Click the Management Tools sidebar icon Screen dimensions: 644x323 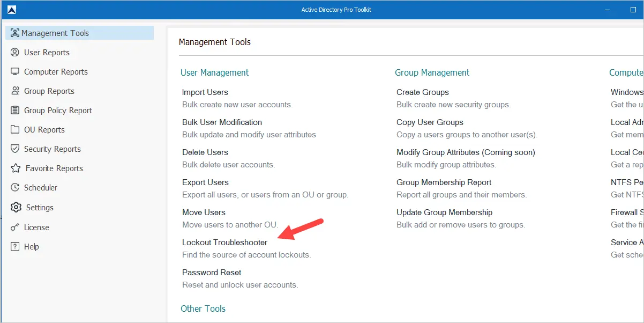click(x=15, y=33)
